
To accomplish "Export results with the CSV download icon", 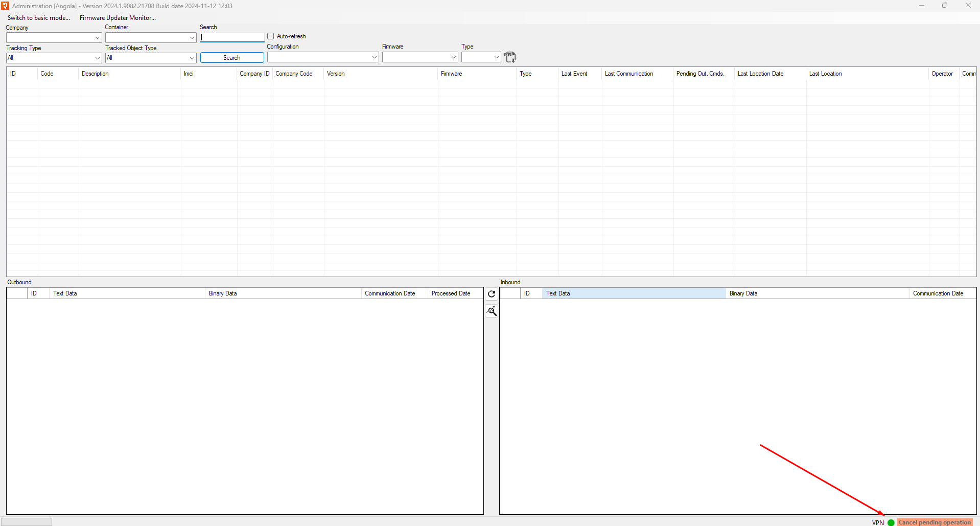I will point(510,57).
